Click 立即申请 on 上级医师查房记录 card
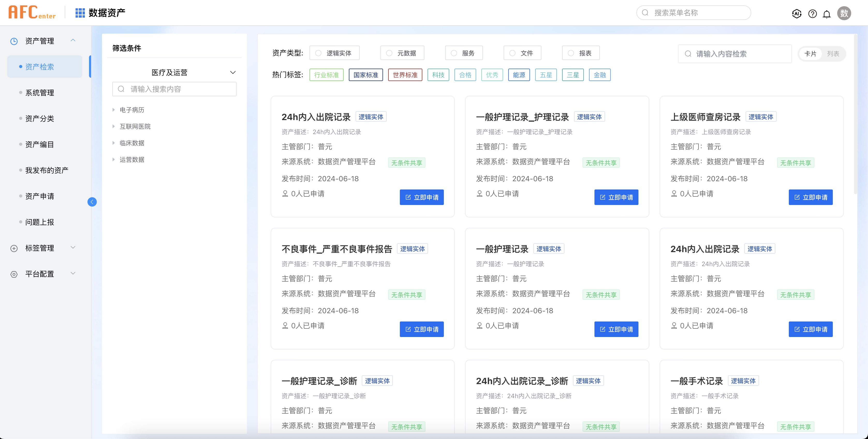 point(811,197)
